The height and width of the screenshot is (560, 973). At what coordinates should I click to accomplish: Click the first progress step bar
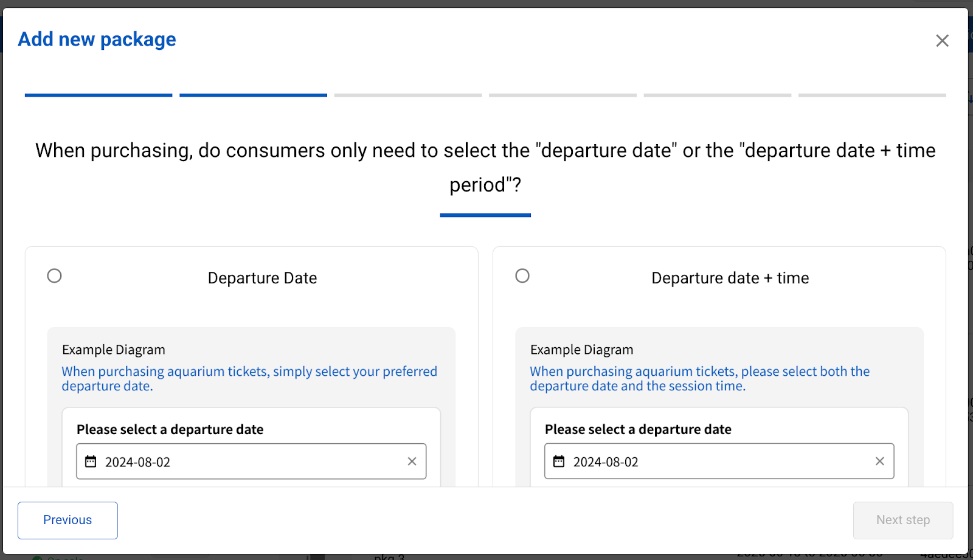point(99,95)
